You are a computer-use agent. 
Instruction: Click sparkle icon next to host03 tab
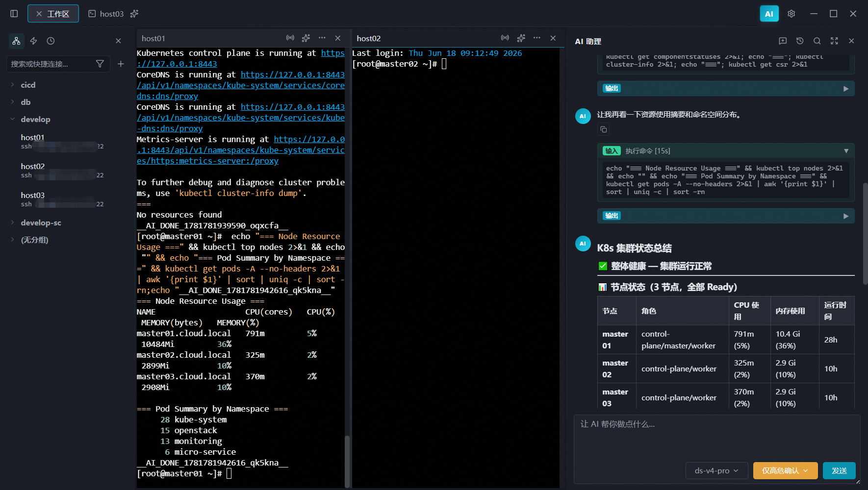(x=134, y=14)
